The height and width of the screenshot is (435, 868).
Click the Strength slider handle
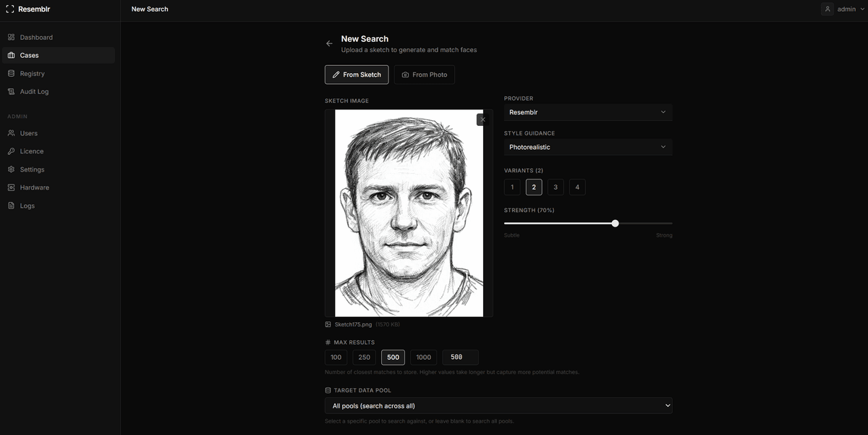click(615, 224)
